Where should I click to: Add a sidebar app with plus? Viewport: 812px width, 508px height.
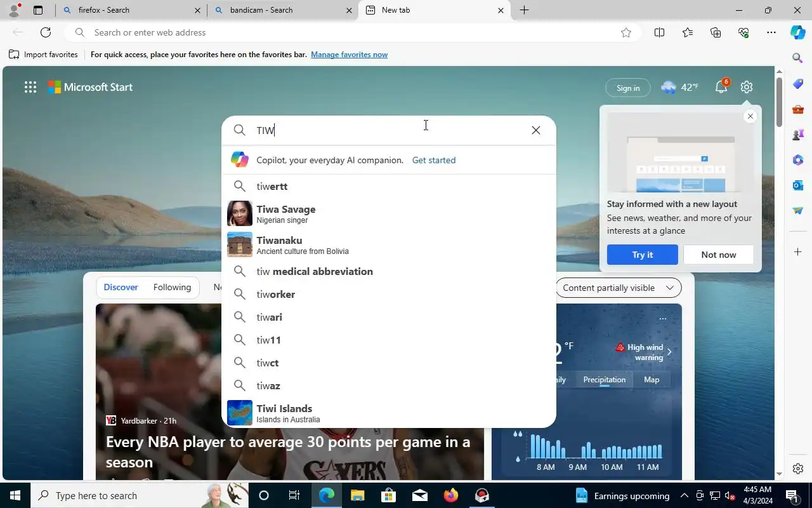pos(798,252)
